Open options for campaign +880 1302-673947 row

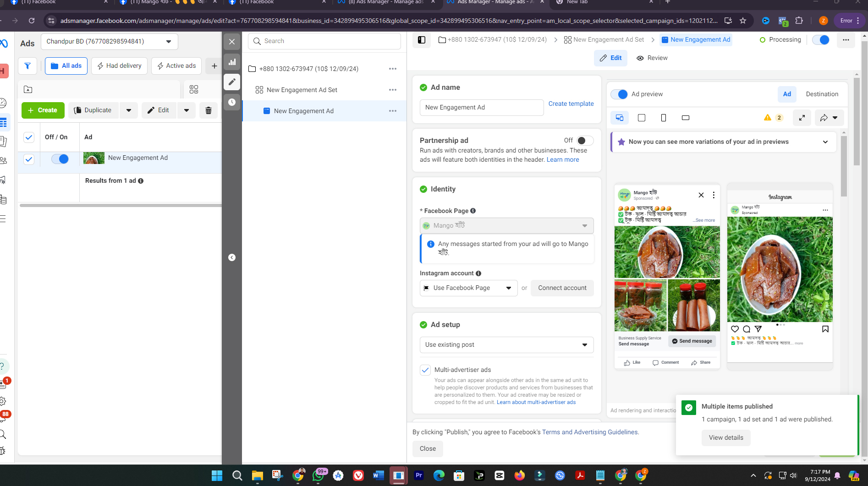pyautogui.click(x=393, y=69)
